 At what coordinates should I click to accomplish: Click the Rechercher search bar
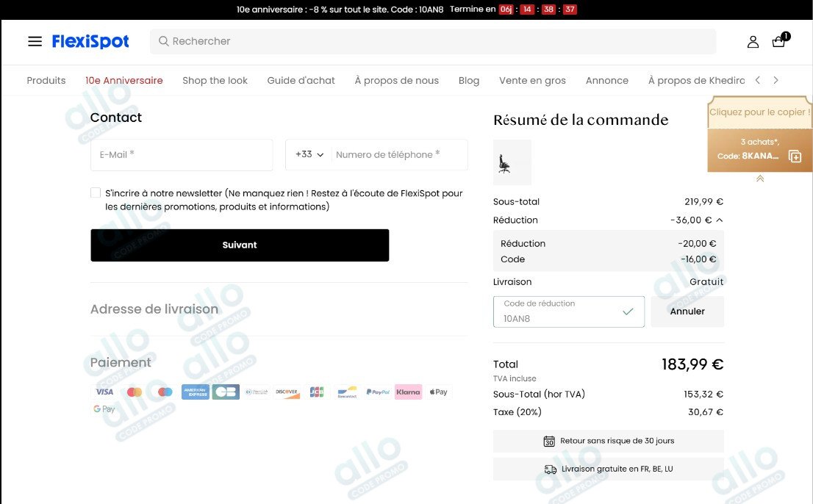[433, 41]
